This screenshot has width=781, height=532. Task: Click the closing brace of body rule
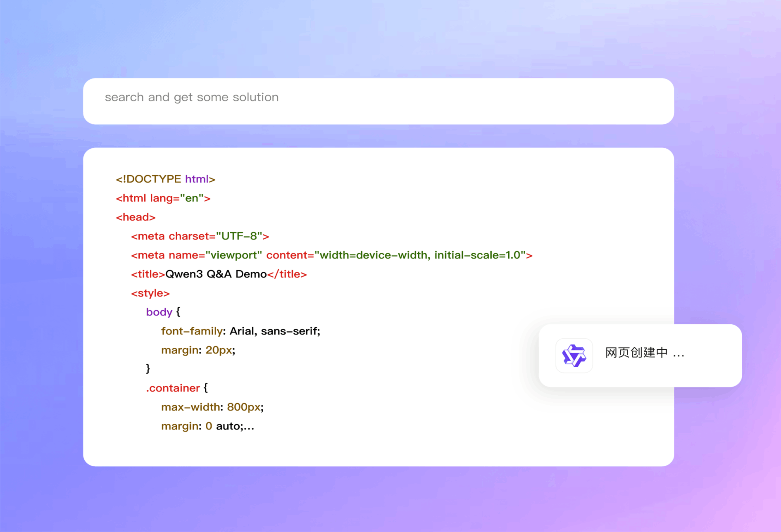click(x=148, y=368)
